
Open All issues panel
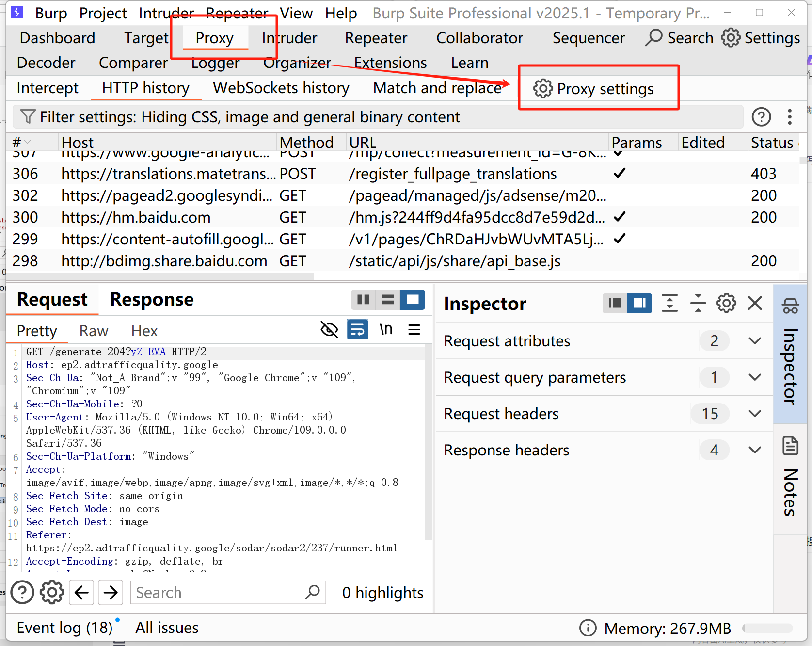pos(167,628)
